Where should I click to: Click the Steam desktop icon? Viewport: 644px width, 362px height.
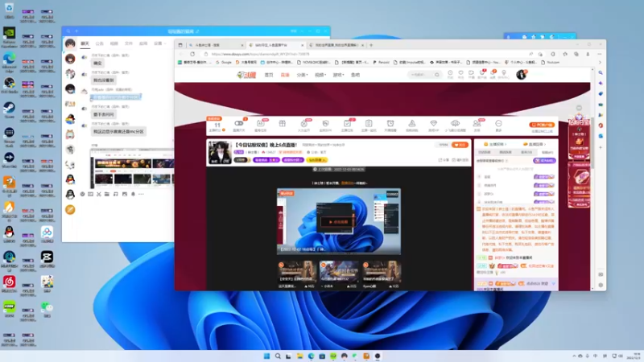[9, 110]
